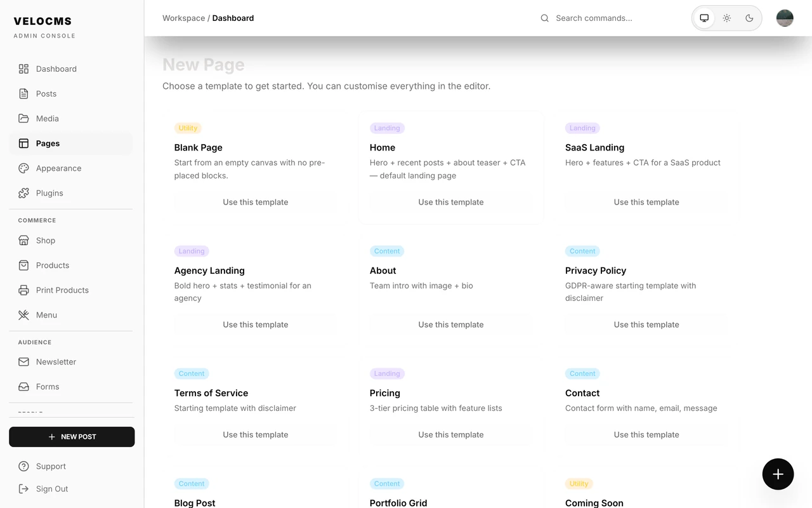The height and width of the screenshot is (508, 812).
Task: Click the VELOCMS logo text
Action: coord(43,22)
